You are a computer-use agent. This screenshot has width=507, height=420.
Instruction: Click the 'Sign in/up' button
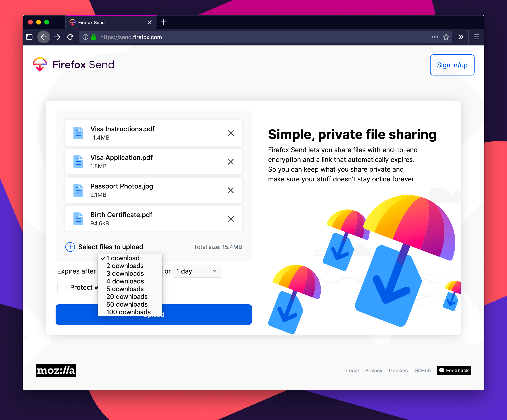click(452, 65)
